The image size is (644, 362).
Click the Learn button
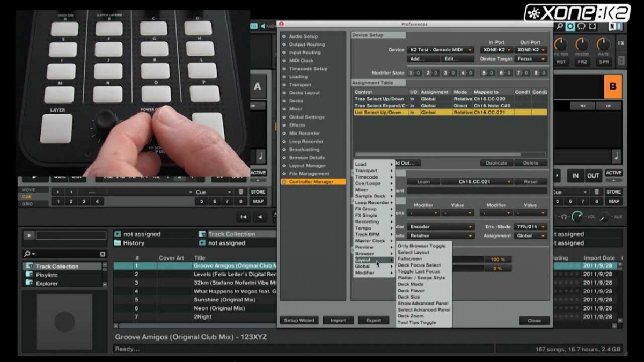(x=423, y=182)
